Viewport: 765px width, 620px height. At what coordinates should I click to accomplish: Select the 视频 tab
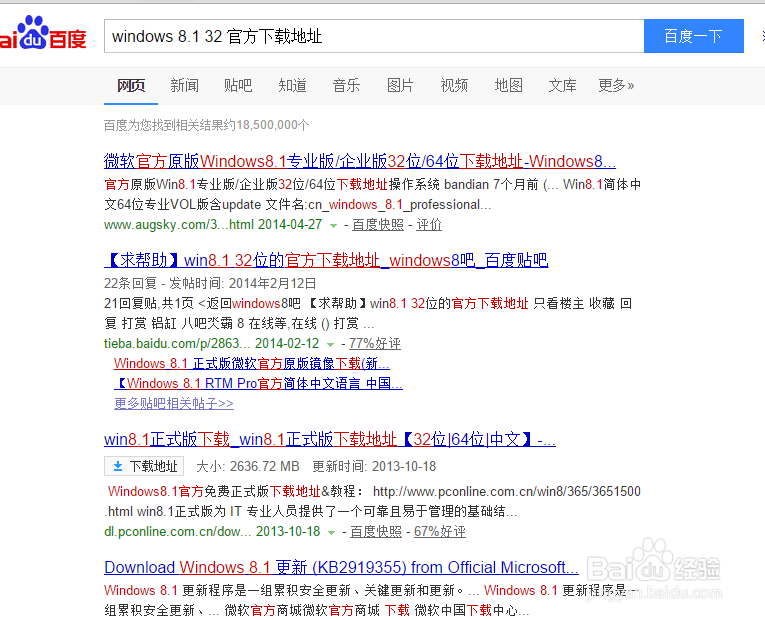[454, 85]
